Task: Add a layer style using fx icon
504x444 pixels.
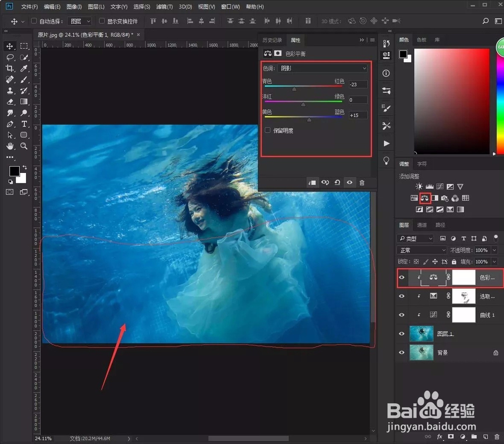Action: (x=439, y=436)
